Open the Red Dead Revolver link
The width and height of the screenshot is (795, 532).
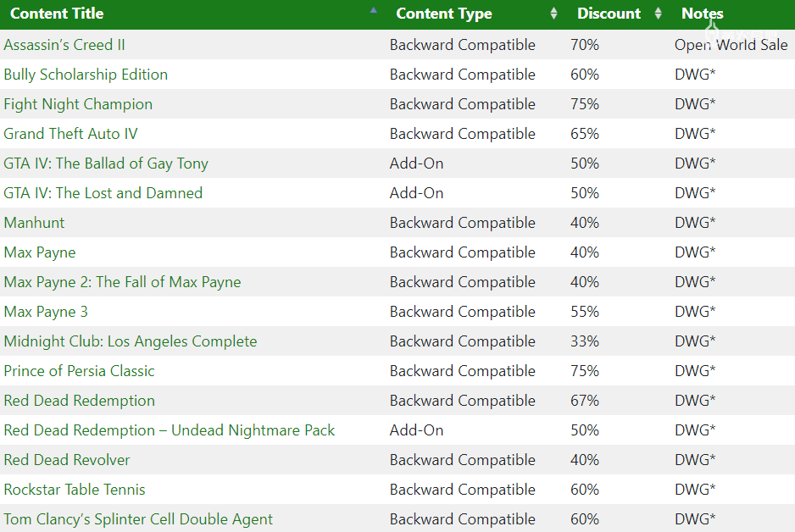point(67,460)
